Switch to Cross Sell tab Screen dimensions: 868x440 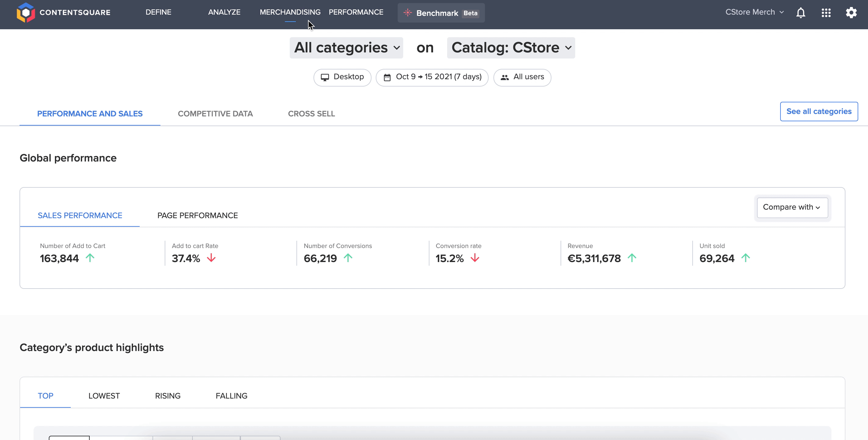311,114
